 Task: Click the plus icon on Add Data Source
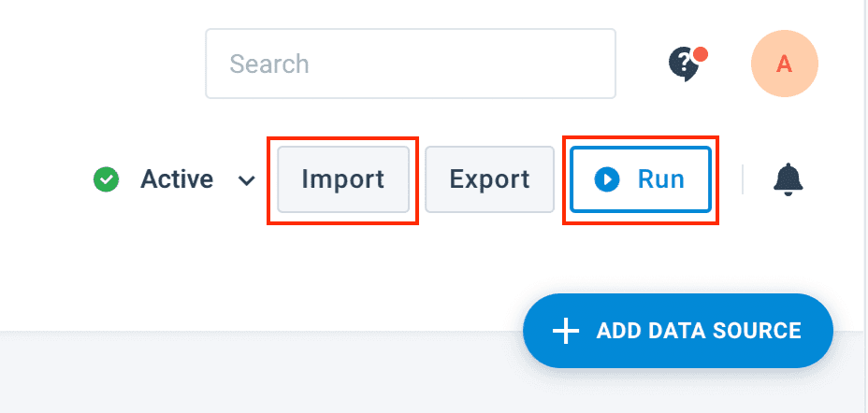(x=566, y=331)
